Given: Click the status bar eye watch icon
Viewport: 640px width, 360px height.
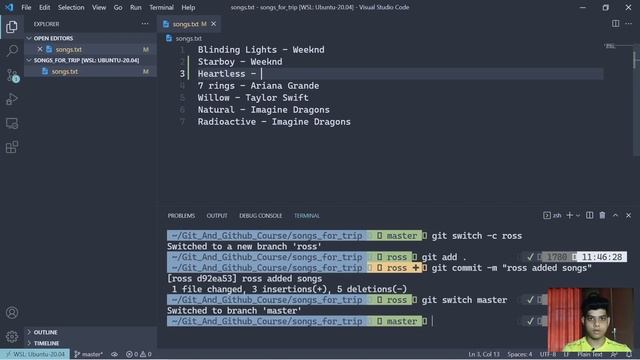Looking at the screenshot, I should click(x=114, y=354).
